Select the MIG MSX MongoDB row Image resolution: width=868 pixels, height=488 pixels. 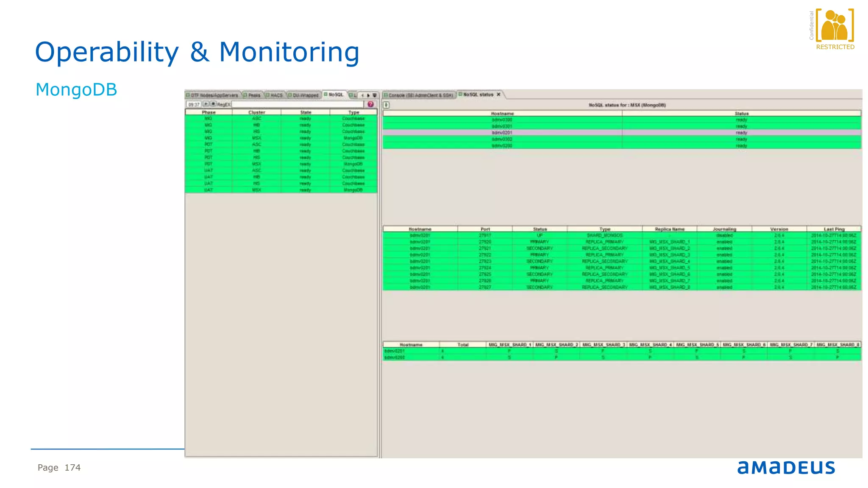tap(281, 138)
